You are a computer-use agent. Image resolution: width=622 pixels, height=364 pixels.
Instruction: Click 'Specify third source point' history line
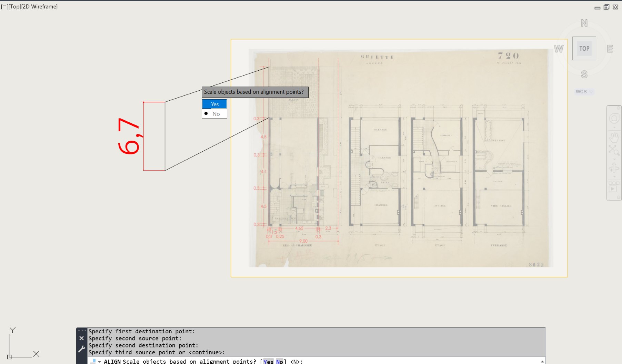(x=157, y=352)
